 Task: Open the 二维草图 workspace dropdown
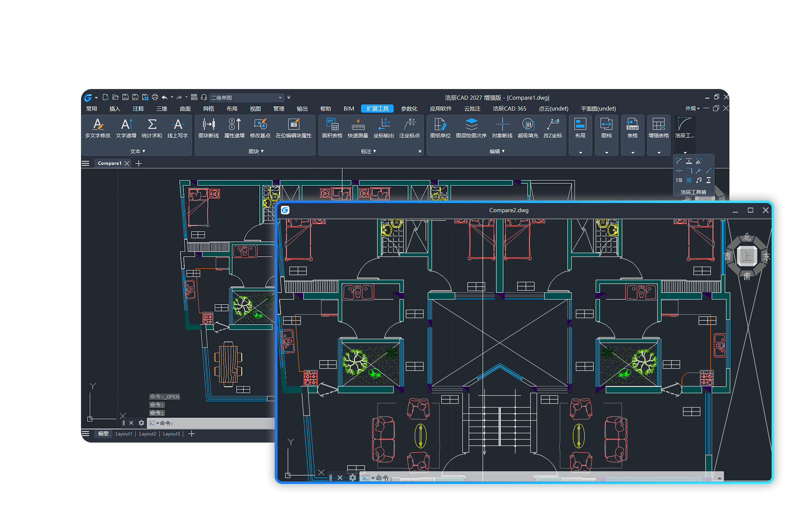246,97
